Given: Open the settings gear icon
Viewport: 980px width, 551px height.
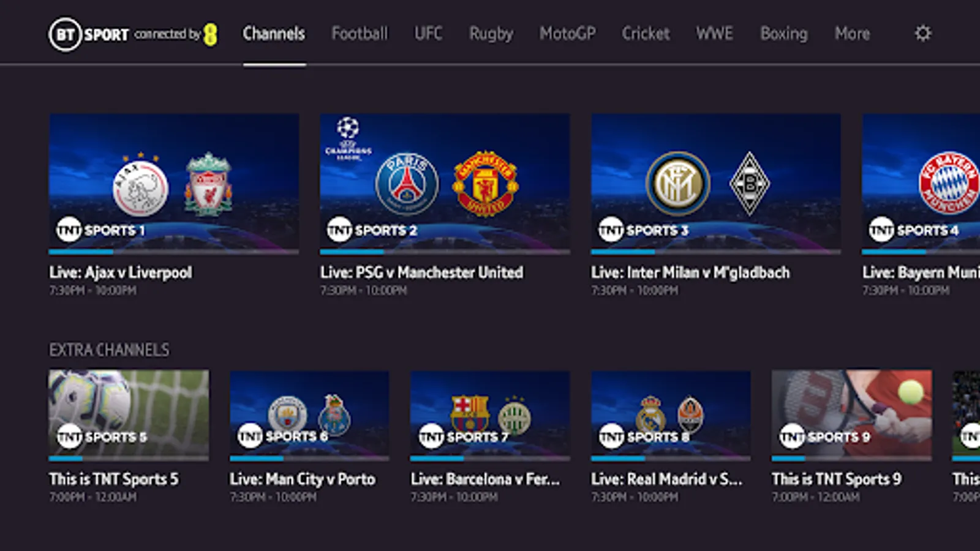Looking at the screenshot, I should 922,33.
